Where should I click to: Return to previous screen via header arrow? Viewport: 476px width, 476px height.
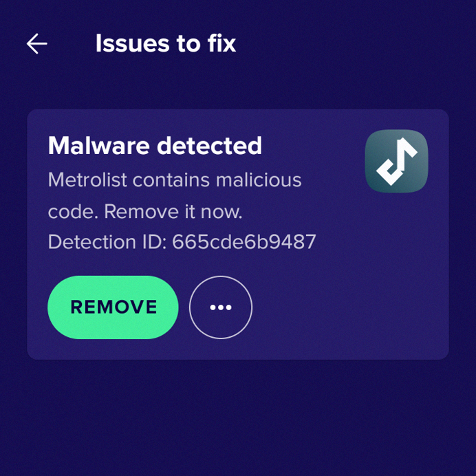click(x=36, y=44)
